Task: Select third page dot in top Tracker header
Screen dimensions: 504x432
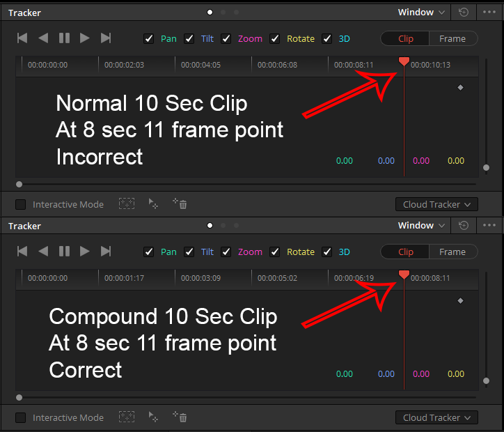Action: pos(236,13)
